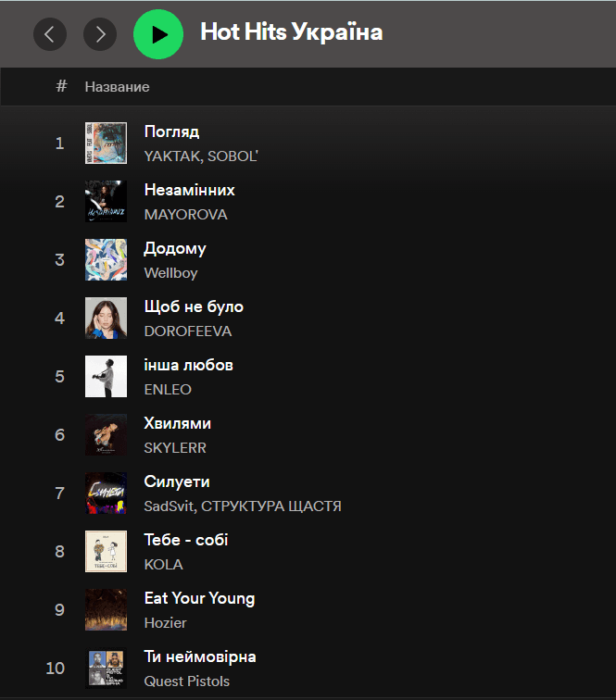Select the Додому album cover
This screenshot has width=616, height=700.
(x=106, y=260)
